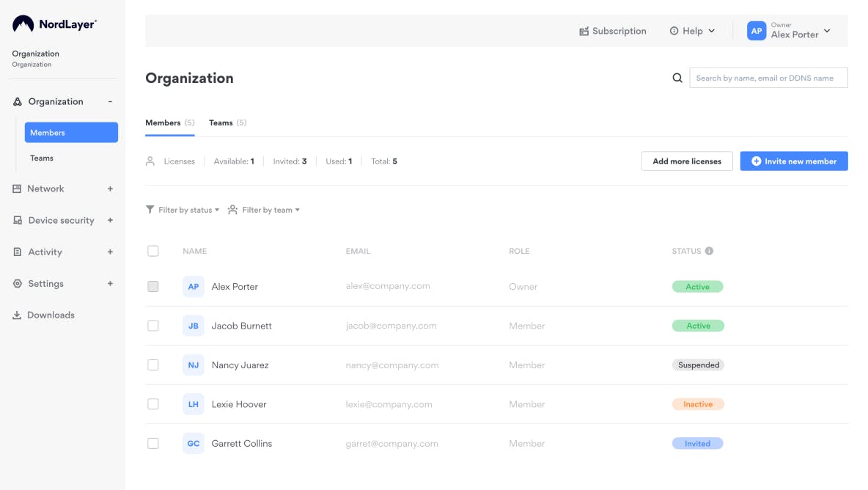Screen dimensions: 868x490
Task: Click the NJ avatar for Nancy Juarez
Action: (x=194, y=365)
